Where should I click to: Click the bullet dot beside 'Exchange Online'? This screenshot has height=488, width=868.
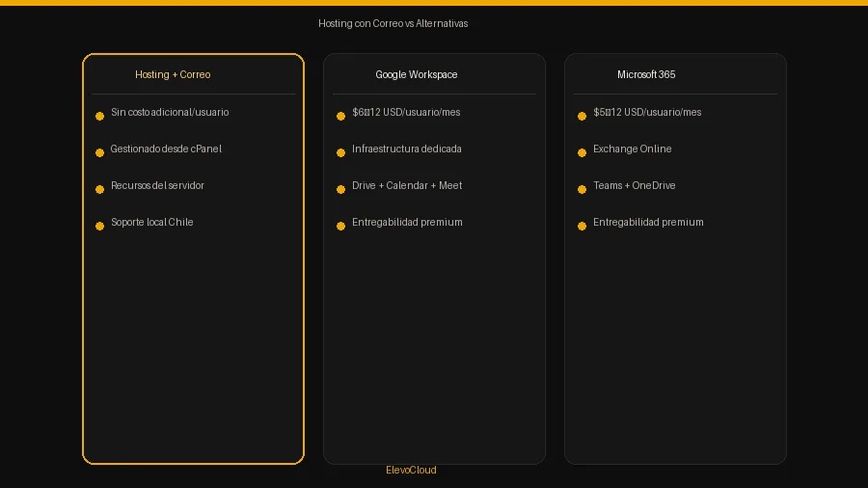[582, 152]
